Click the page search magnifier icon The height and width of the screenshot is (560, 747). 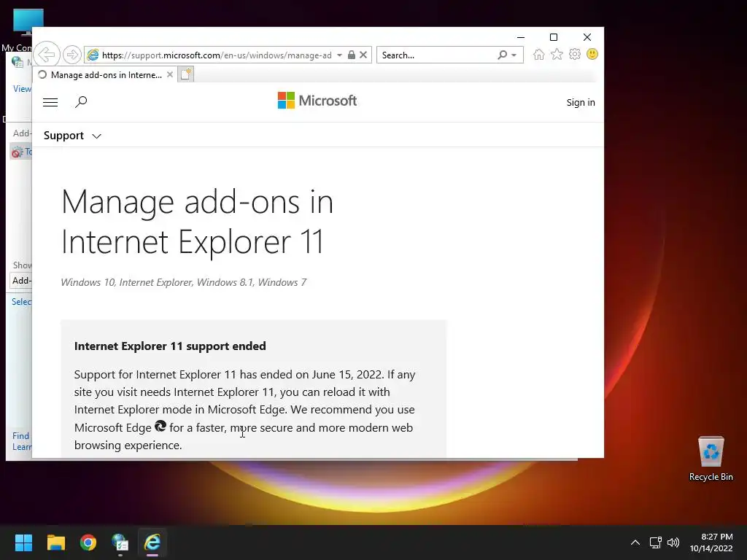81,102
